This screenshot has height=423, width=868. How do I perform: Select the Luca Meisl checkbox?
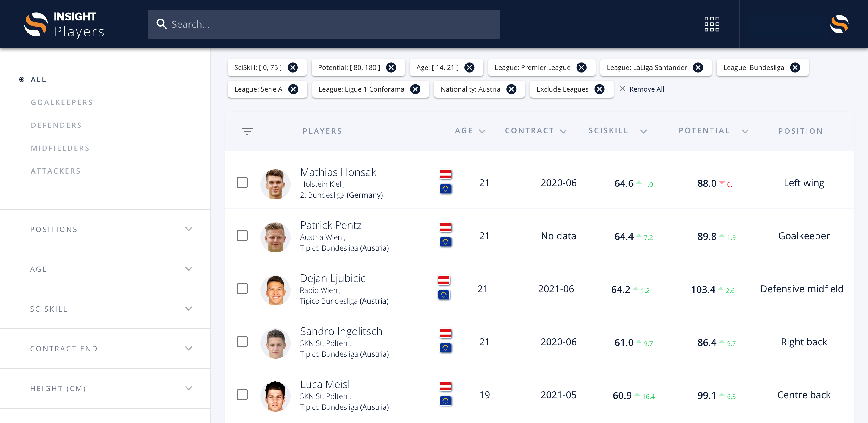pyautogui.click(x=242, y=395)
